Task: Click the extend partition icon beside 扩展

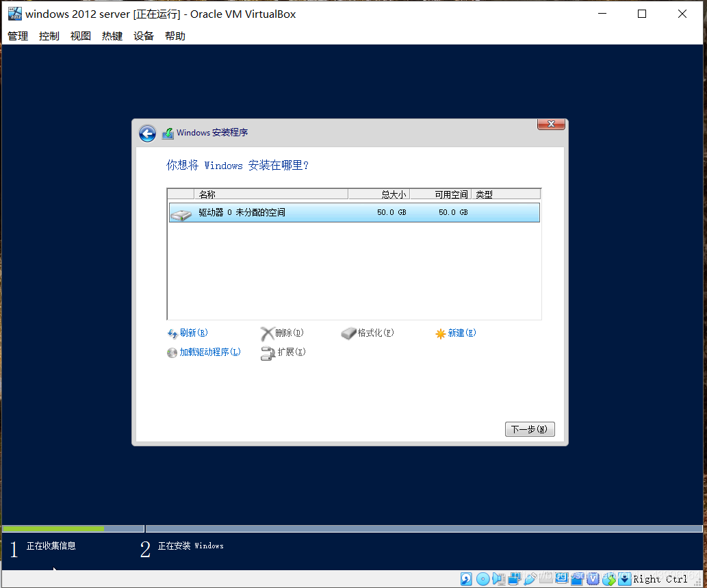Action: pos(268,353)
